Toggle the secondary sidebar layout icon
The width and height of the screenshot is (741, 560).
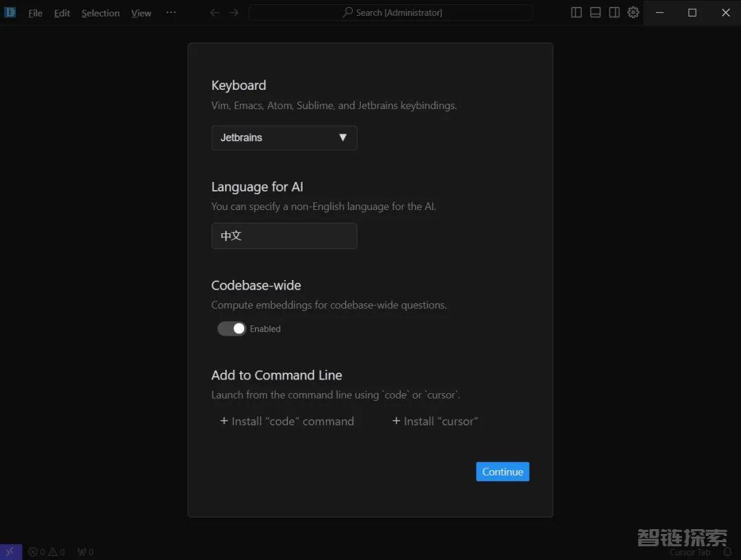[x=614, y=12]
